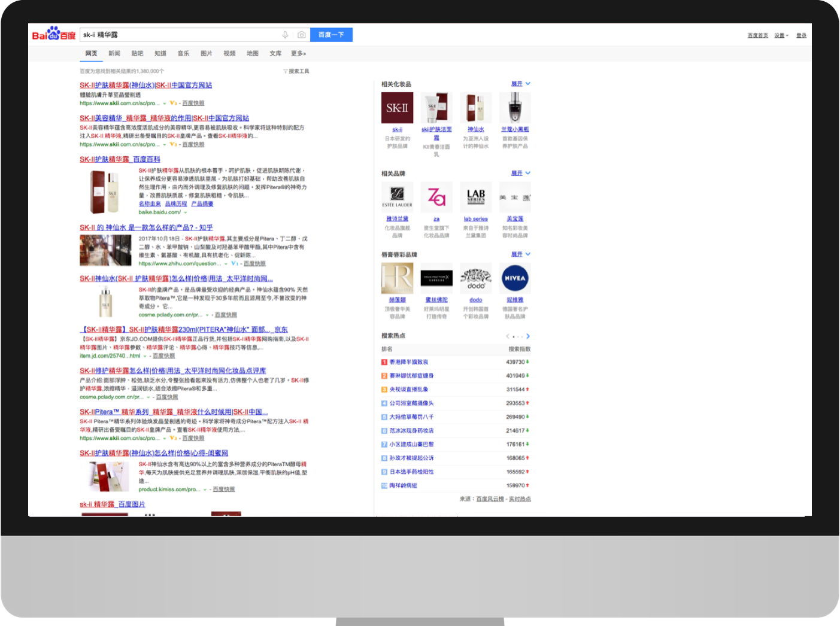Screen dimensions: 840x626
Task: Open URL dropdown arrow on first result
Action: pyautogui.click(x=165, y=104)
